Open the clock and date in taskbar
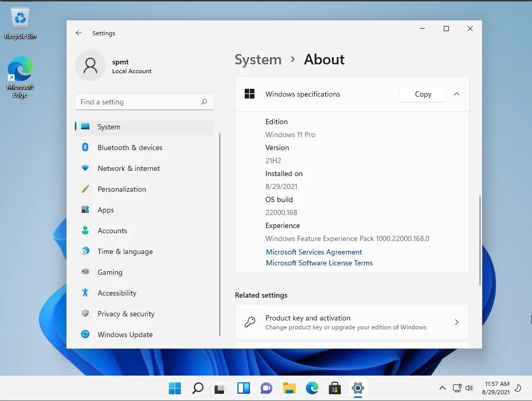532x401 pixels. tap(496, 388)
